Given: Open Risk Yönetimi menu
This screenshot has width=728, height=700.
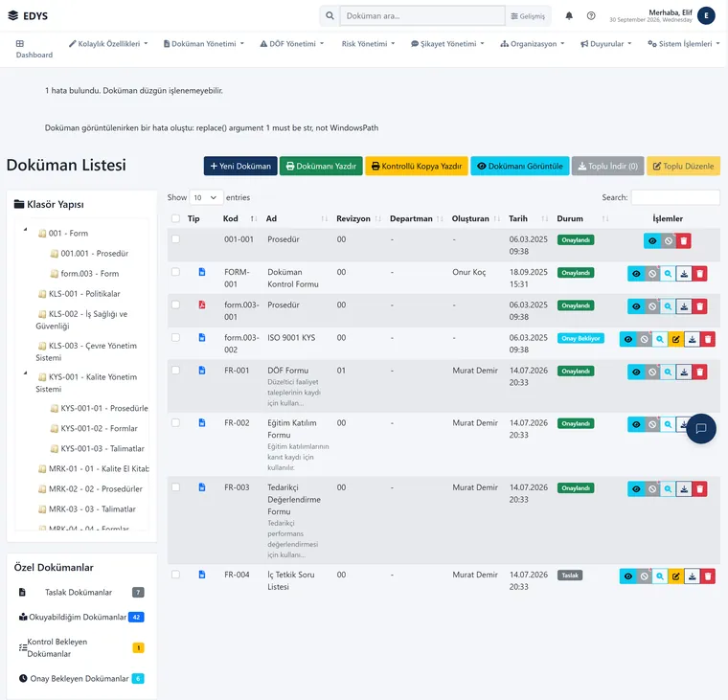Looking at the screenshot, I should point(368,44).
